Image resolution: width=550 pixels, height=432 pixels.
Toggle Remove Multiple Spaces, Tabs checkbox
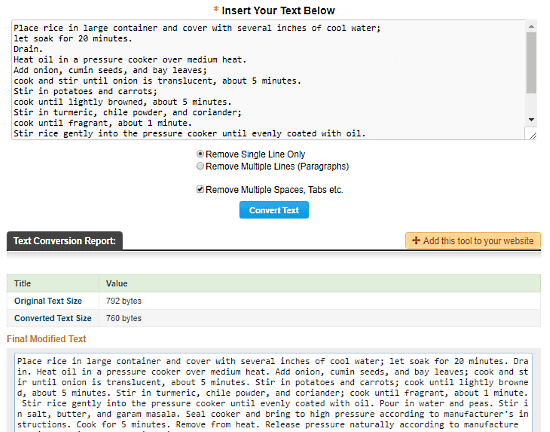200,189
